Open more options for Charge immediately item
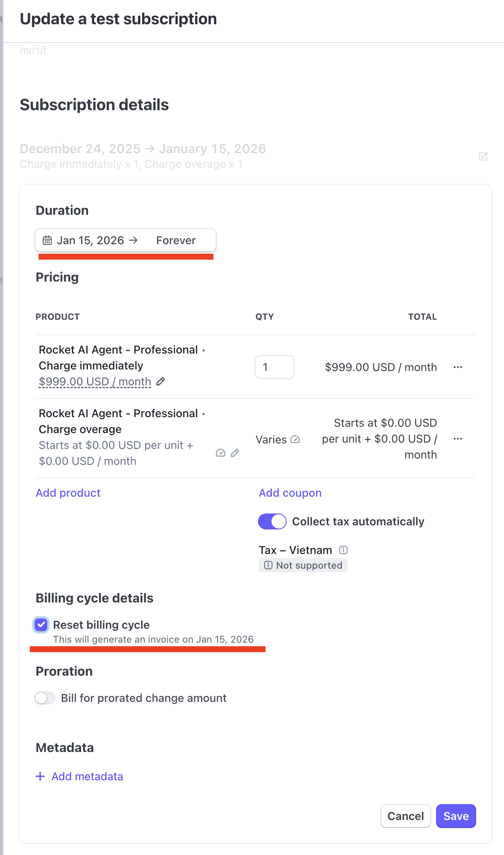504x855 pixels. pos(458,367)
